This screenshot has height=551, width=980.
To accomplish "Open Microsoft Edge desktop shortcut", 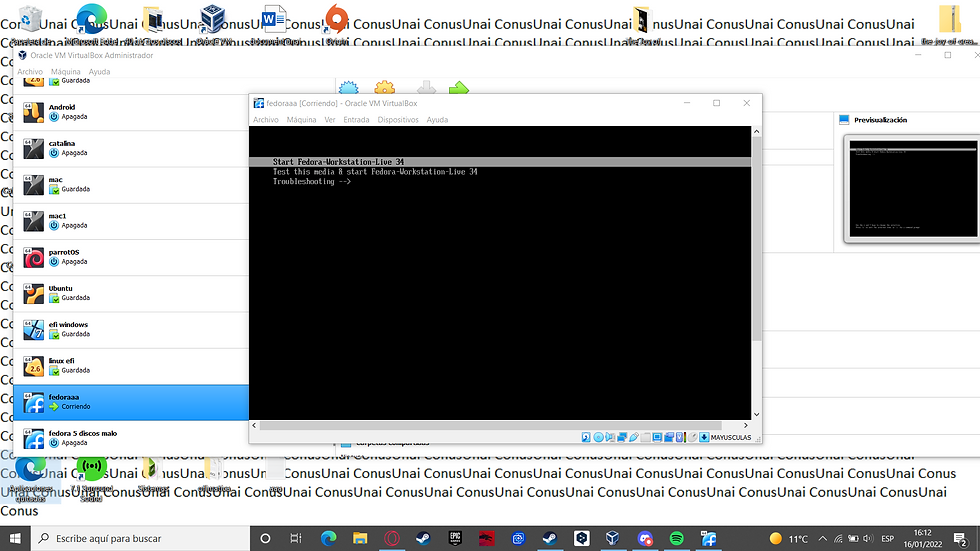I will click(x=91, y=24).
